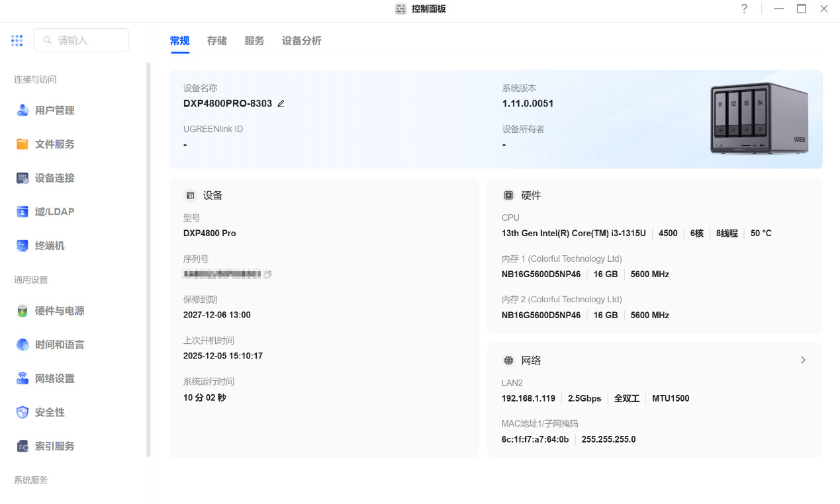Open Index Service in sidebar

tap(54, 446)
